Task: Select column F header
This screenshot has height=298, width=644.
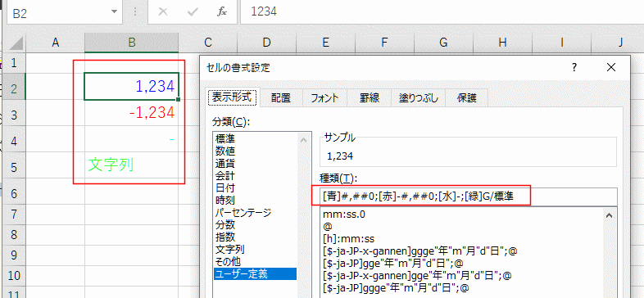Action: [385, 43]
